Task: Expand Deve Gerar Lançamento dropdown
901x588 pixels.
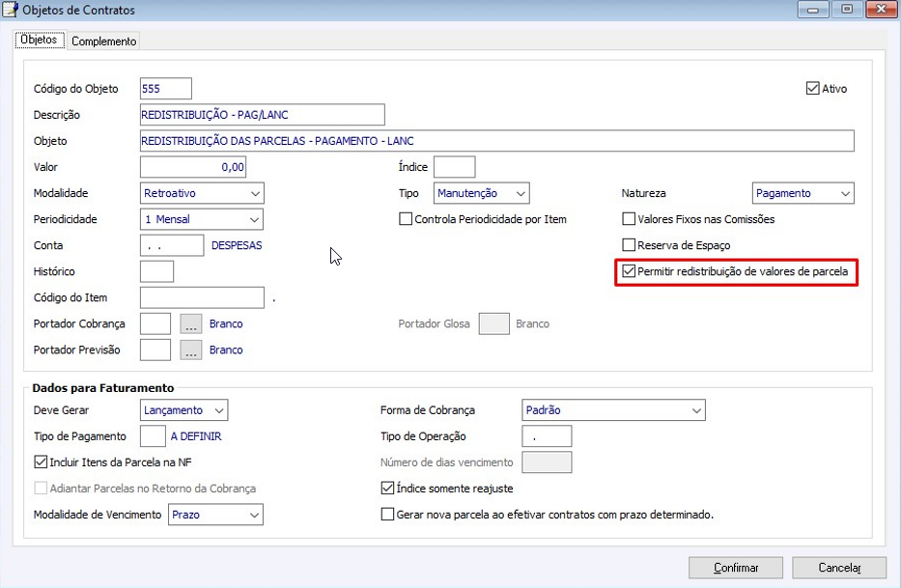Action: [183, 409]
